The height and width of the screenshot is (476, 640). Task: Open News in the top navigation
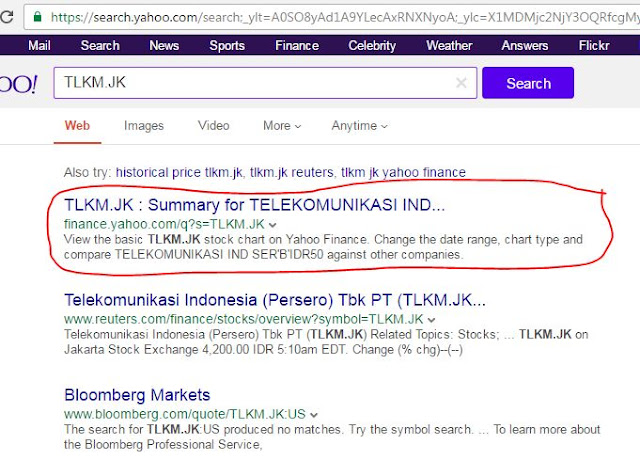[164, 45]
